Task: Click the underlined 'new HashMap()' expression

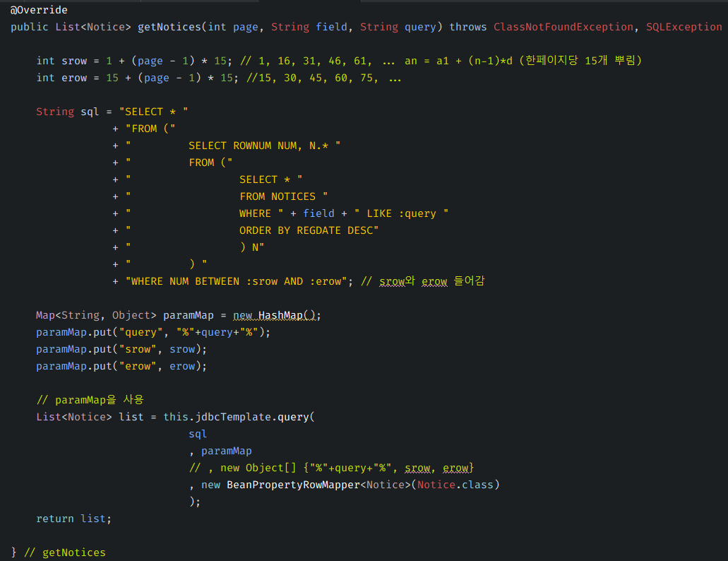Action: coord(275,315)
